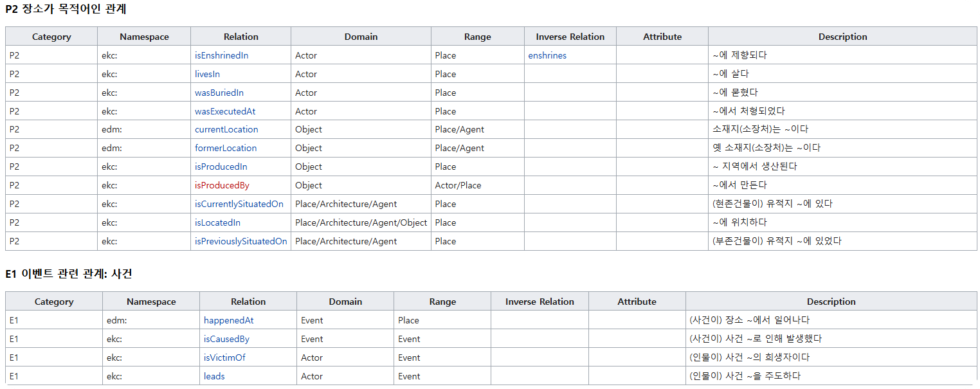This screenshot has height=389, width=980.
Task: Follow the wasBuriedIn link
Action: (219, 93)
